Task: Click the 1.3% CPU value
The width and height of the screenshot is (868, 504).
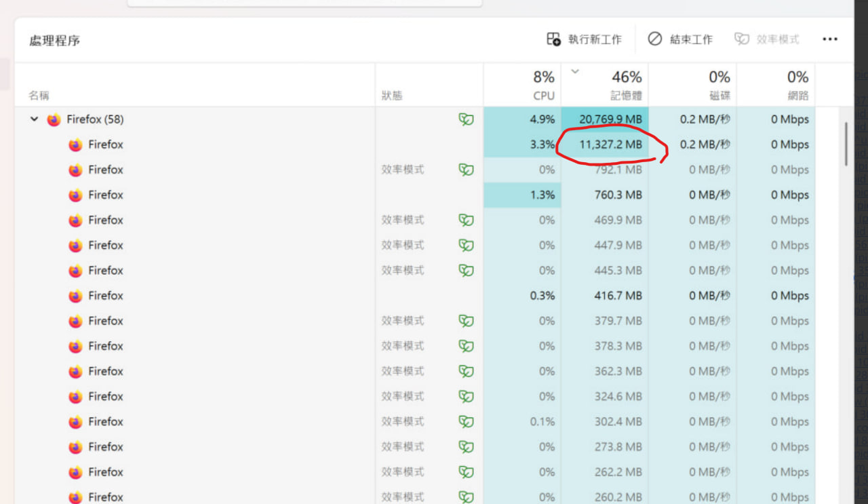Action: click(x=542, y=195)
